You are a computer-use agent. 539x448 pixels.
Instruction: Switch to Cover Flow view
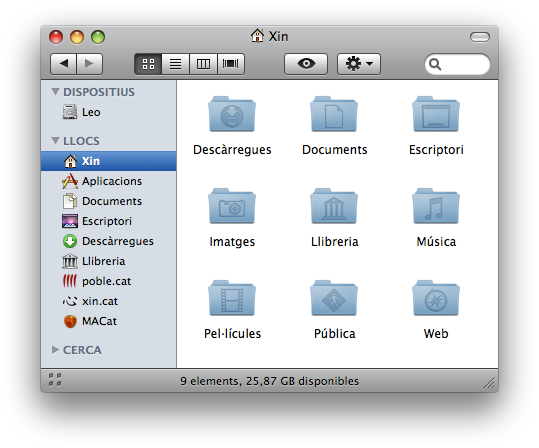pos(231,64)
